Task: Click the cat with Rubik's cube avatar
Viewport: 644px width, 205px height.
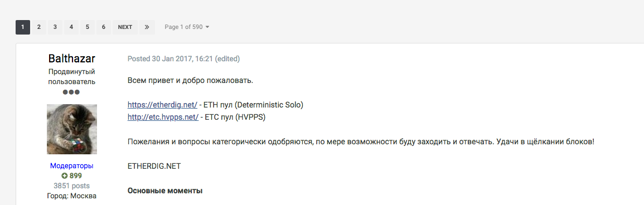Action: (72, 129)
